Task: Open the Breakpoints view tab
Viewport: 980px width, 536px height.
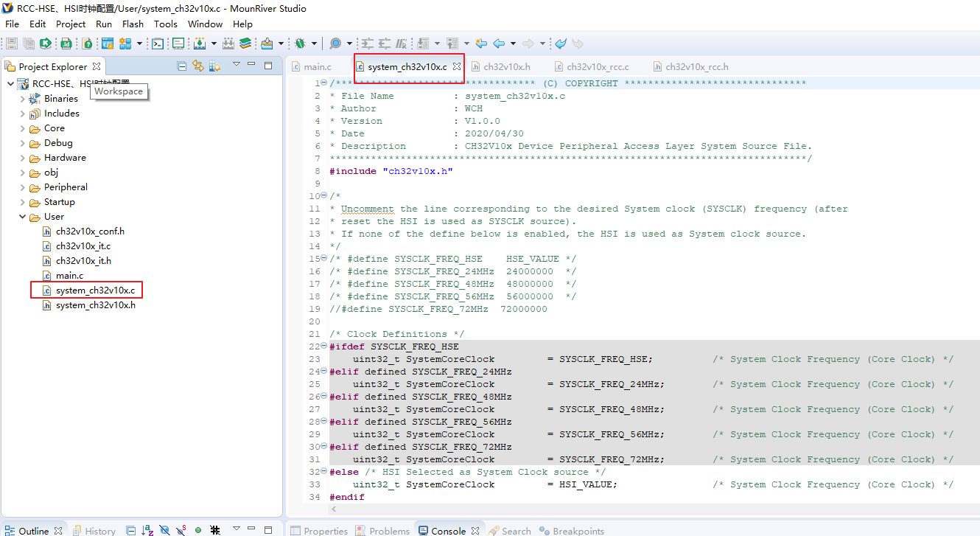Action: point(572,530)
